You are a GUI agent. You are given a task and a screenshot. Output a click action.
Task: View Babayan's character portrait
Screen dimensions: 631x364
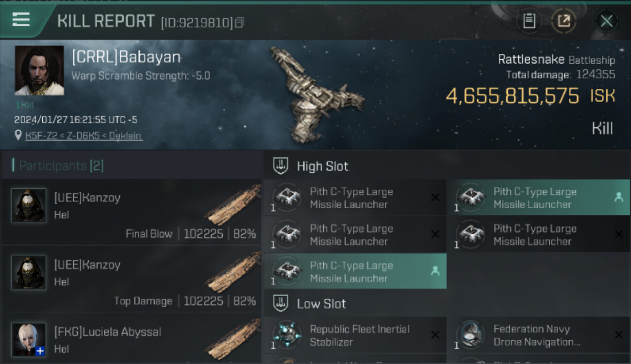tap(39, 70)
